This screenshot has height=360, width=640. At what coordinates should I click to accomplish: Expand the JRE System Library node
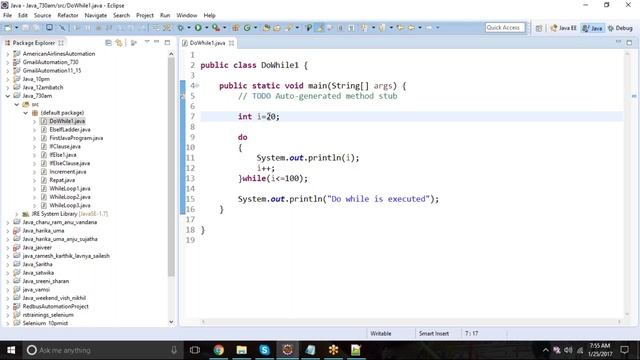(16, 214)
